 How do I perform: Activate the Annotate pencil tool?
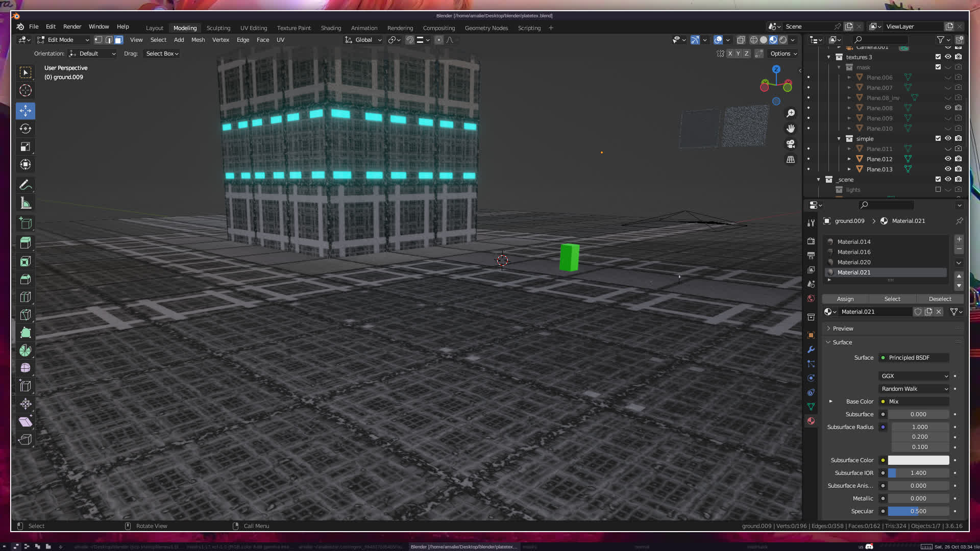[25, 185]
